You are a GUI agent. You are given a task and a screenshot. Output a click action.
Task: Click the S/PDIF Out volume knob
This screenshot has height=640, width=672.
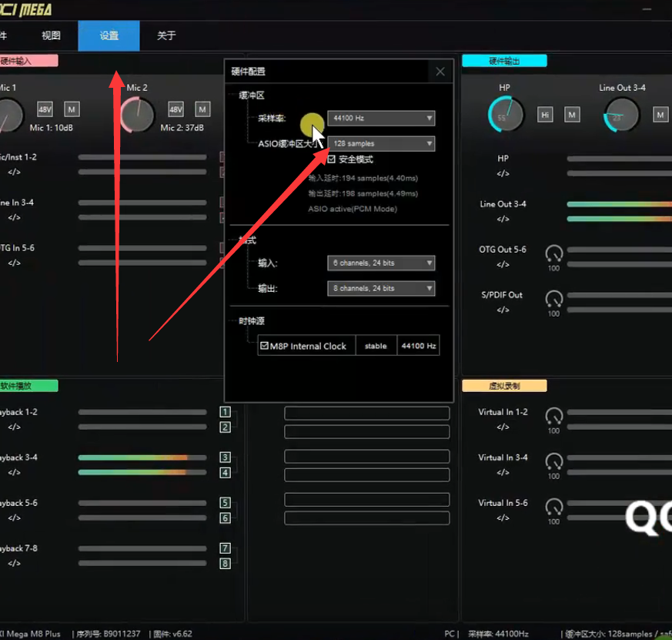(x=553, y=298)
